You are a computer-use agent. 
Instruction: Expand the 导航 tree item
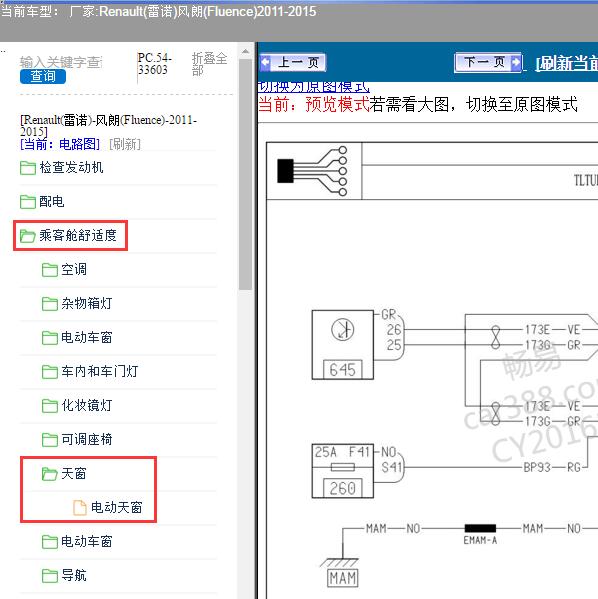point(74,575)
